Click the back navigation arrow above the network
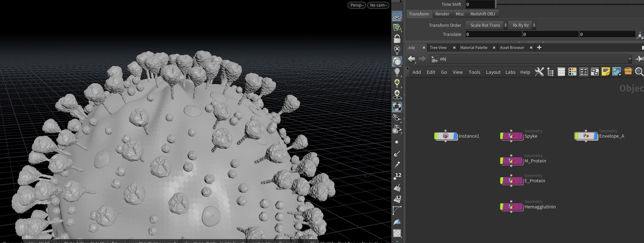 tap(411, 59)
